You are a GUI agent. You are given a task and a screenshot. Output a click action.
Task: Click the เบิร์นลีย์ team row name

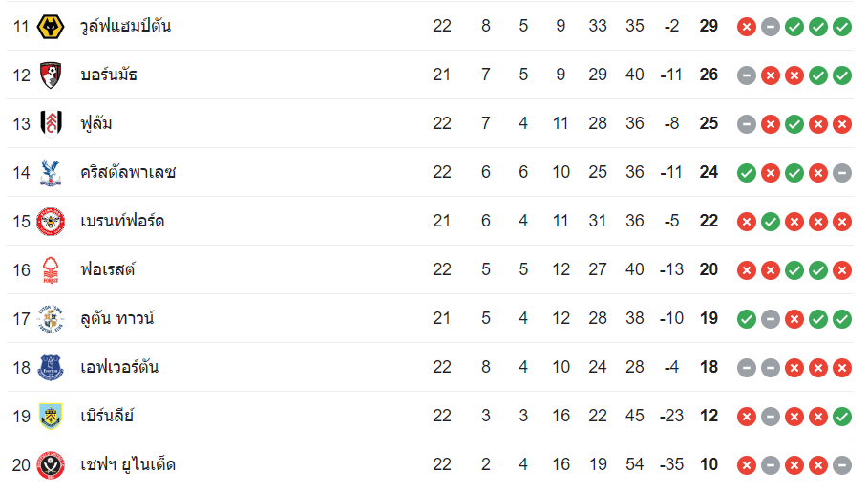coord(107,416)
